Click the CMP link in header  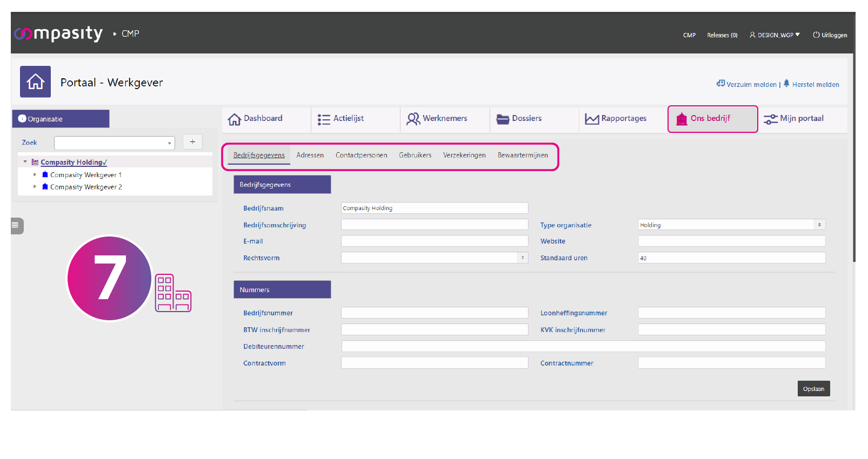point(689,35)
